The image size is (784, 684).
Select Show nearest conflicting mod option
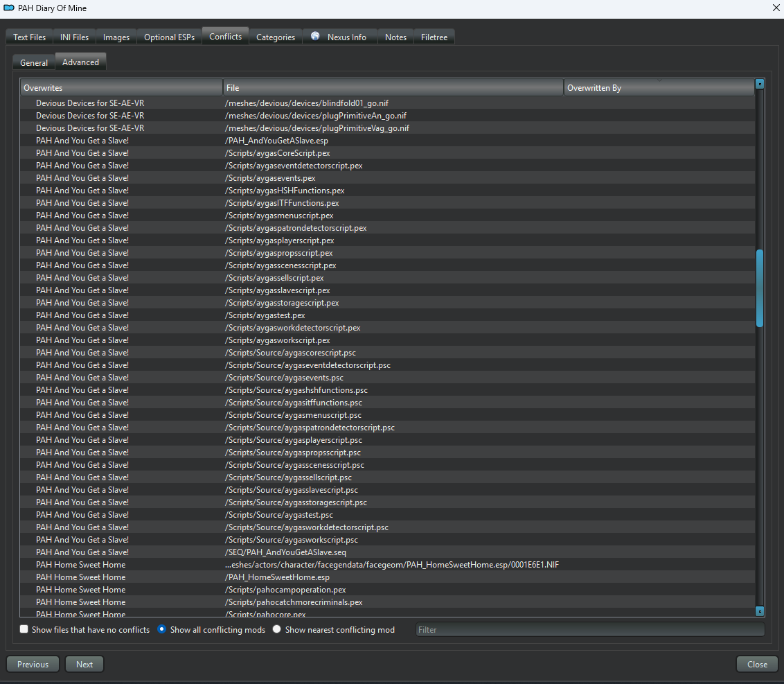(x=334, y=629)
